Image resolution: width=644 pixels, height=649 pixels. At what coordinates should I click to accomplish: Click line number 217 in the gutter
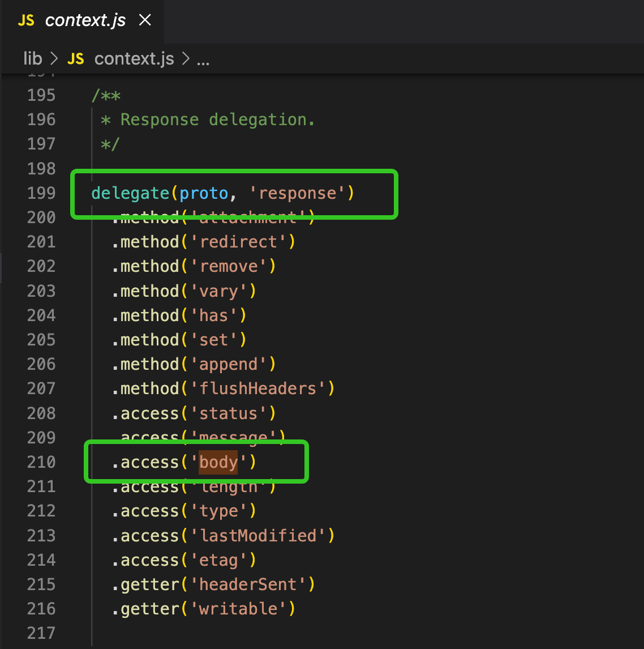click(x=41, y=633)
